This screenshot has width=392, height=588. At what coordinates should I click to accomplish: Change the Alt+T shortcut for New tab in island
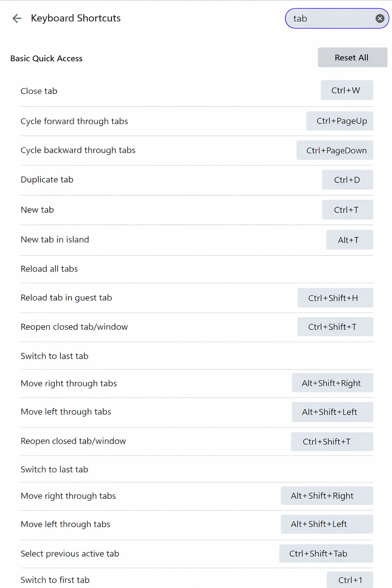click(x=349, y=240)
